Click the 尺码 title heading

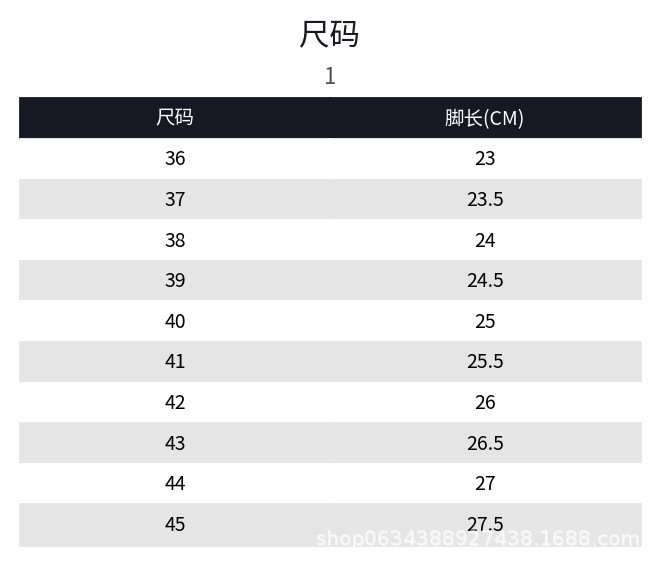[x=329, y=34]
